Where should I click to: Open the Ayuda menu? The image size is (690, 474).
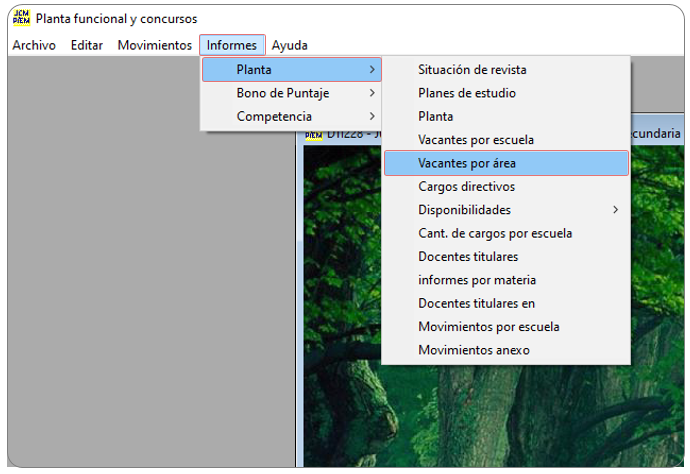pyautogui.click(x=290, y=45)
